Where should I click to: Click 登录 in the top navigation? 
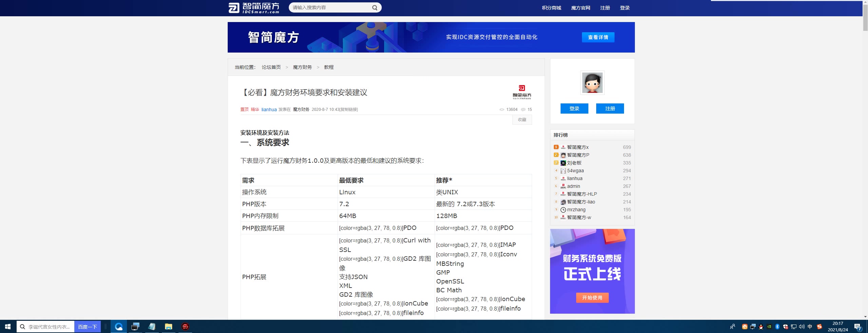click(625, 8)
